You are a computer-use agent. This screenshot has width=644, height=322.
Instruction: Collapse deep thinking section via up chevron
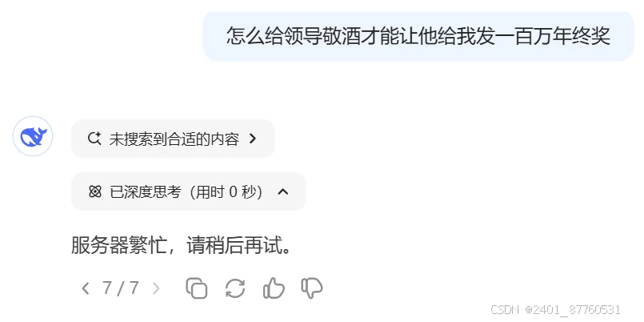click(x=283, y=191)
